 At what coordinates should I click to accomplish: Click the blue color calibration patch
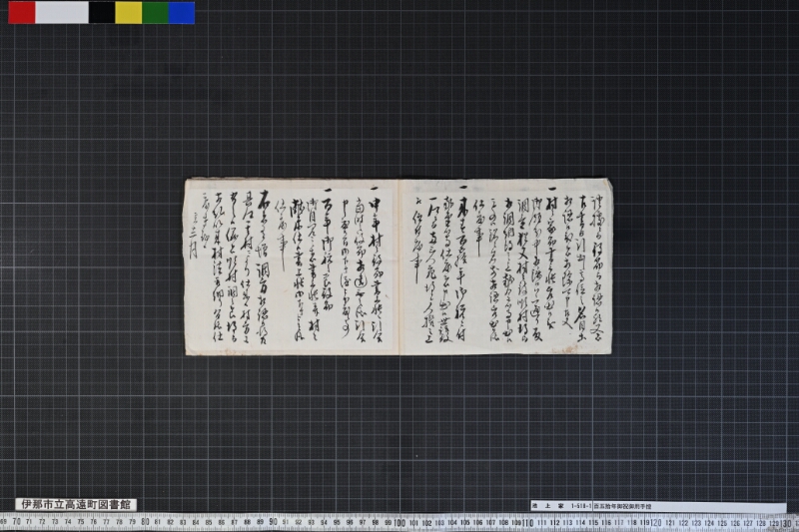[182, 13]
